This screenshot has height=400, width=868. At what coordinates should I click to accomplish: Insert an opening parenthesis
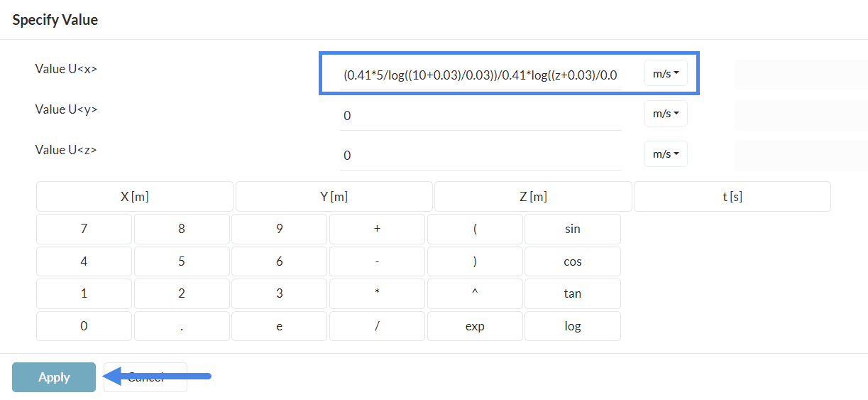[x=475, y=229]
